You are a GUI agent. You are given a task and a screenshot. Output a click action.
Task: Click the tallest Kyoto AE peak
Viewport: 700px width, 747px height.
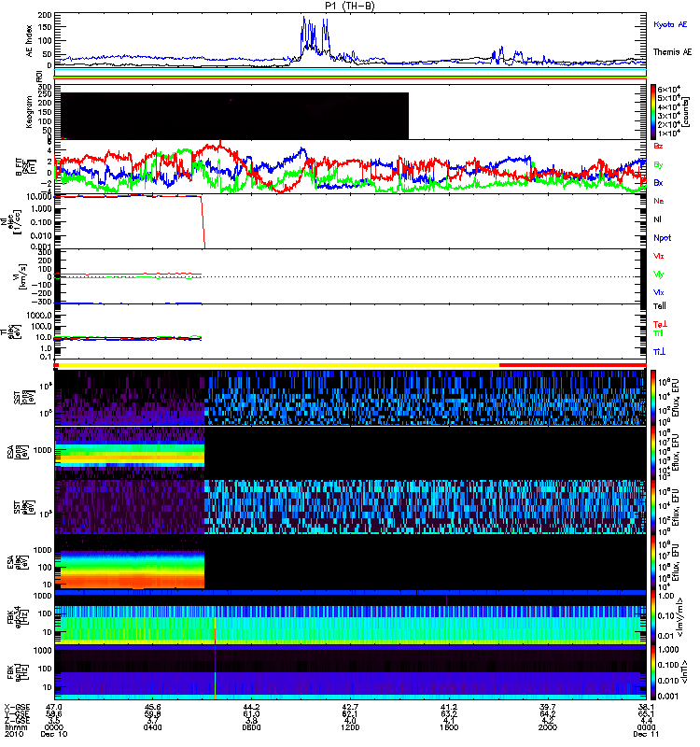point(304,19)
